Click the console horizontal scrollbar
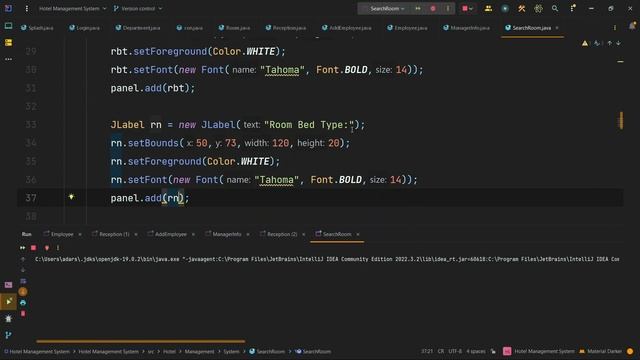Viewport: 640px width, 360px height. [x=141, y=341]
